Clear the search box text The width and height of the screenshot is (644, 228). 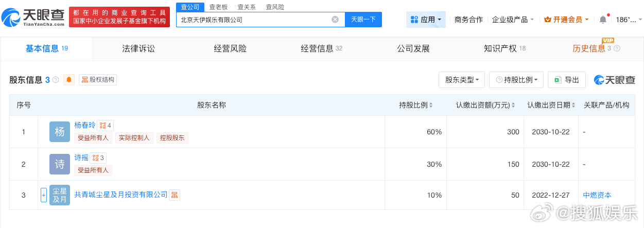335,20
